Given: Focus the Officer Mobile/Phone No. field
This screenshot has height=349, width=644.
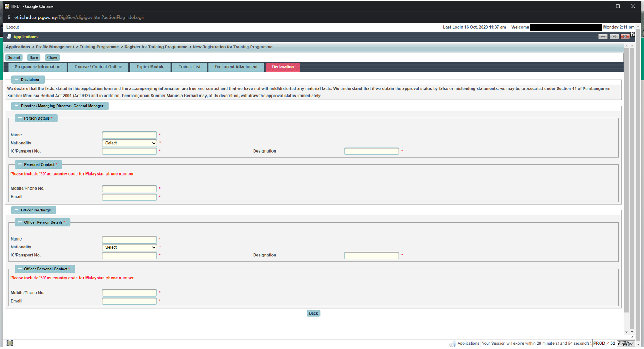Looking at the screenshot, I should [x=129, y=293].
